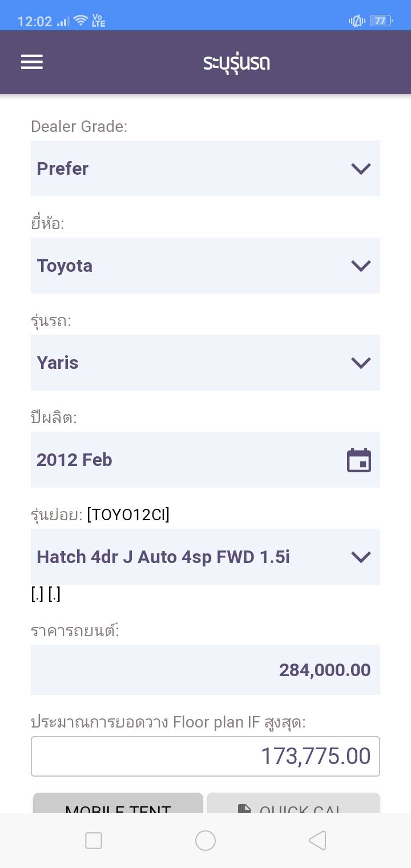Image resolution: width=411 pixels, height=868 pixels.
Task: Tap the Wi-Fi status icon
Action: 80,21
